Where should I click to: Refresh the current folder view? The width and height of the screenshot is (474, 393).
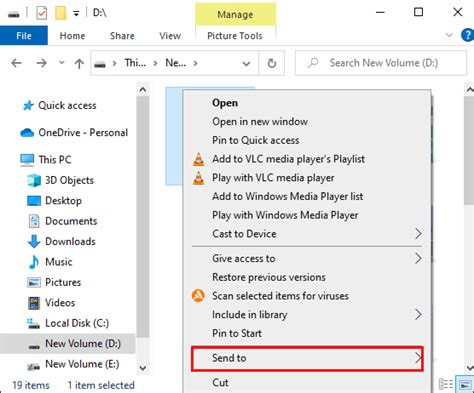(272, 63)
